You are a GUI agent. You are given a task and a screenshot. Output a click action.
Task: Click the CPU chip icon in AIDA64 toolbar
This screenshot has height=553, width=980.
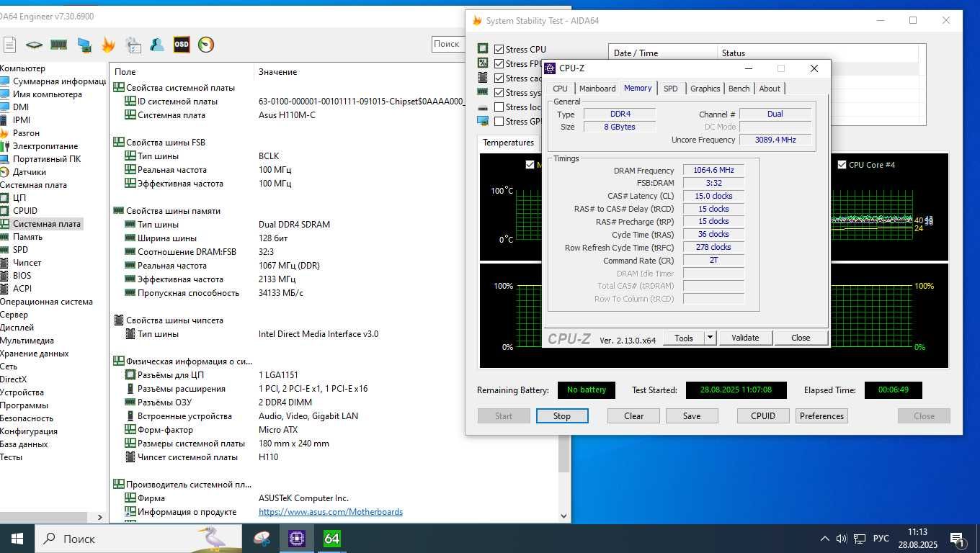click(x=34, y=45)
